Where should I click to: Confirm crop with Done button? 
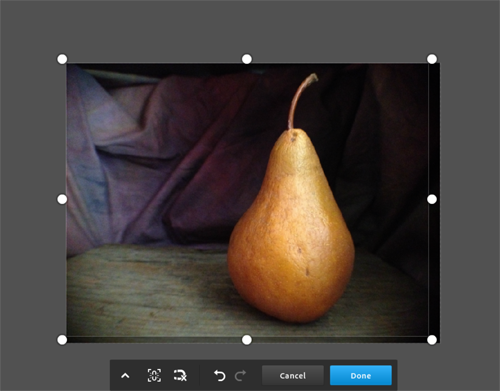(x=361, y=376)
